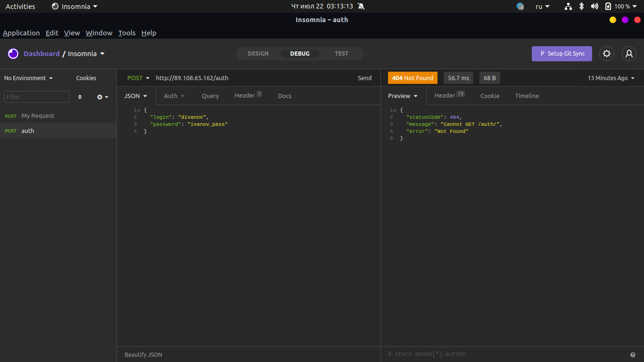
Task: Click the Send button
Action: pyautogui.click(x=365, y=78)
